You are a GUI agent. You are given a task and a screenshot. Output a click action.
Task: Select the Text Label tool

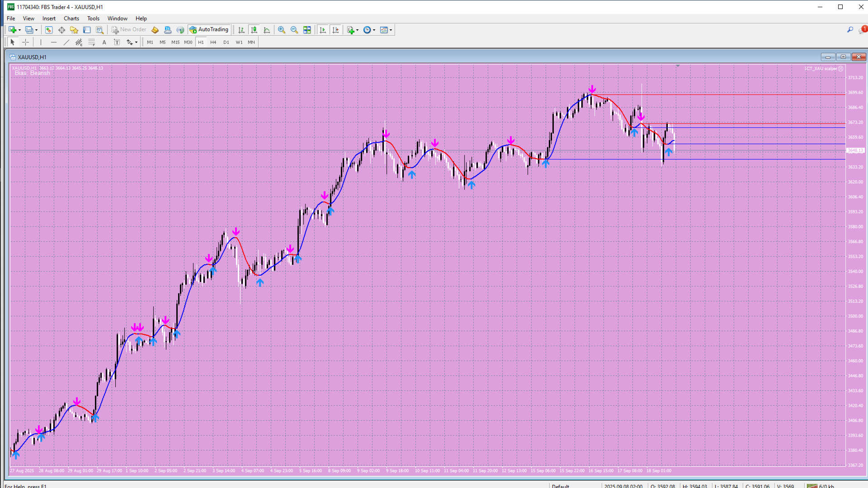point(117,42)
